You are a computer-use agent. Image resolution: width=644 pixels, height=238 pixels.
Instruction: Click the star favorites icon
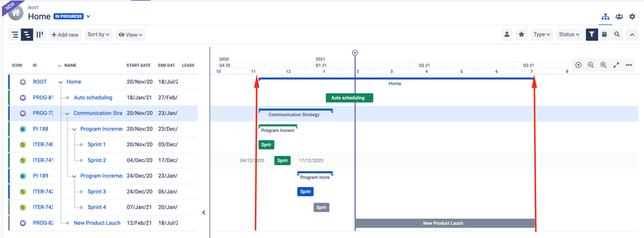click(521, 34)
